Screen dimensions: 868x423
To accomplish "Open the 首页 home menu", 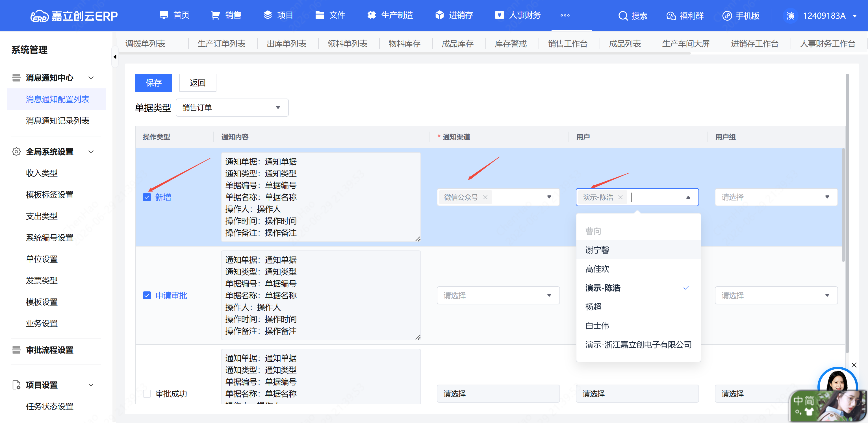I will click(x=174, y=16).
